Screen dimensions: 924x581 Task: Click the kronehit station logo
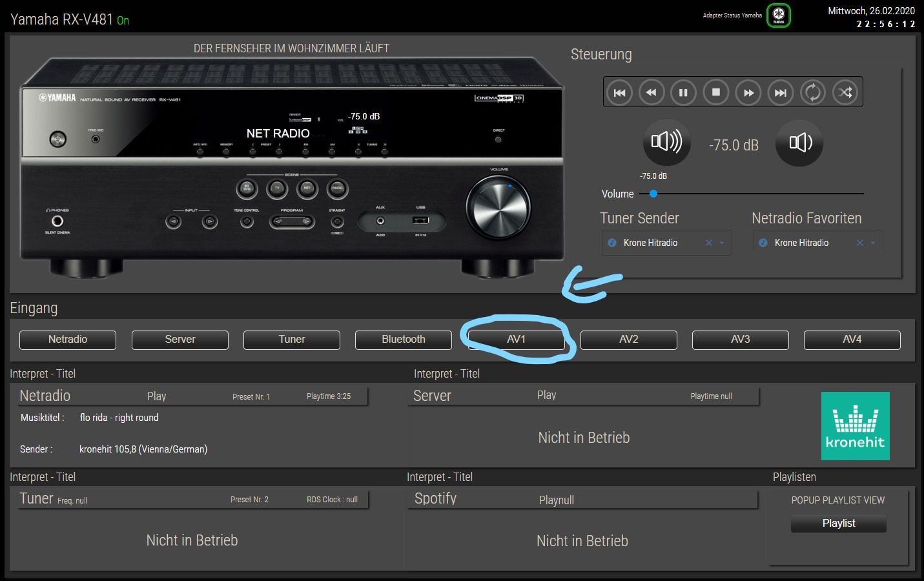click(856, 426)
